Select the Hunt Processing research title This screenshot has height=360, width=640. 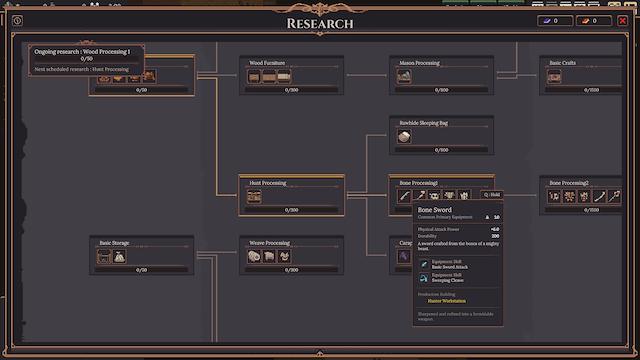click(x=268, y=183)
